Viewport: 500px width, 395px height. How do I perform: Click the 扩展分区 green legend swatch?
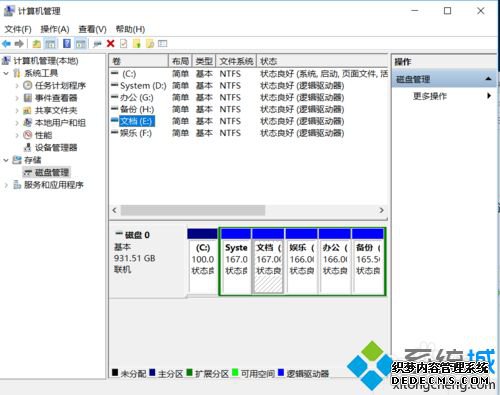pos(190,372)
